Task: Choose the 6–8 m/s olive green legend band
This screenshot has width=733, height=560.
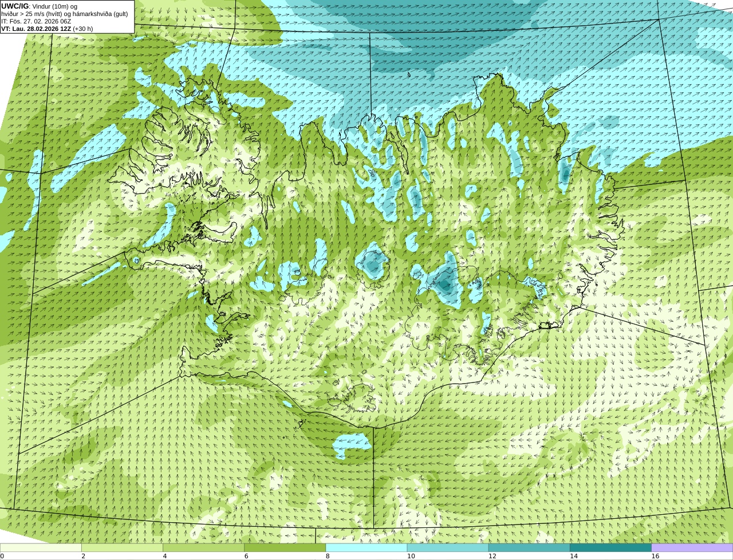Action: pyautogui.click(x=285, y=548)
